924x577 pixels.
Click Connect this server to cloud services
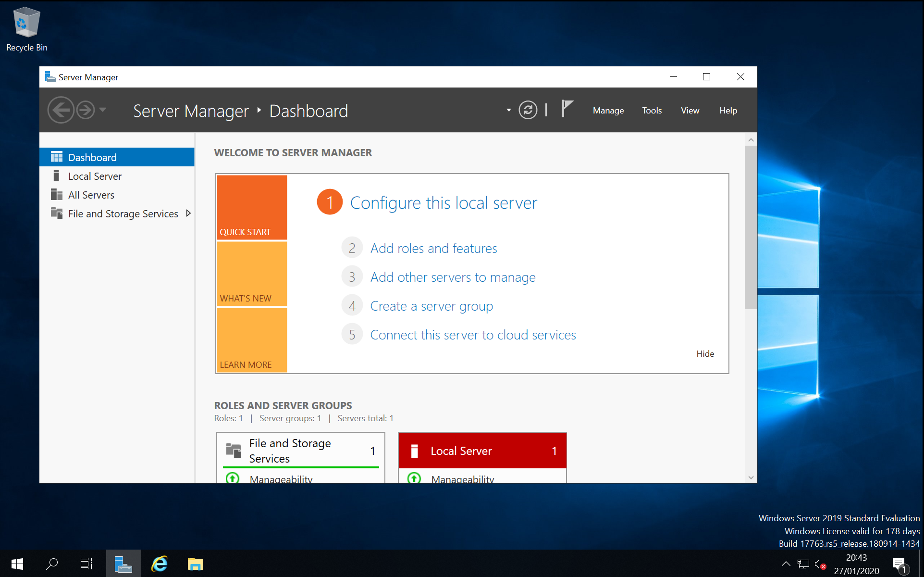click(x=473, y=334)
